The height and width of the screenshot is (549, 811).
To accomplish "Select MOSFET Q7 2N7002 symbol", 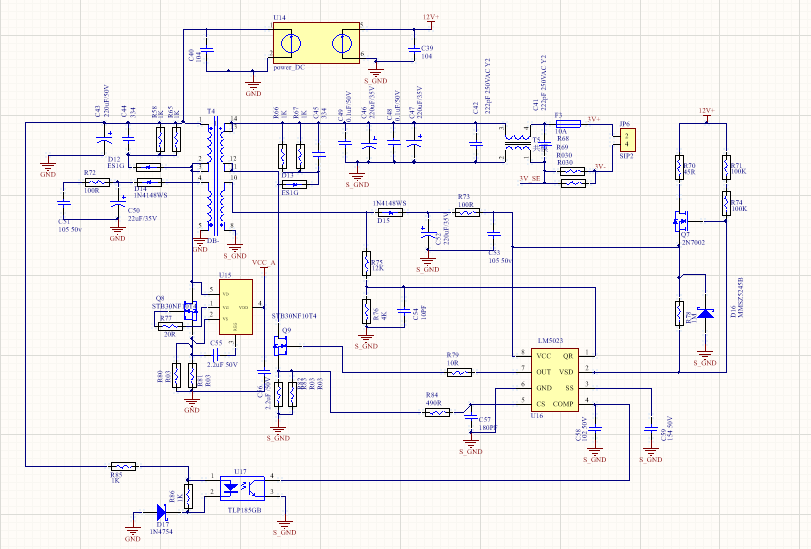I will [681, 222].
